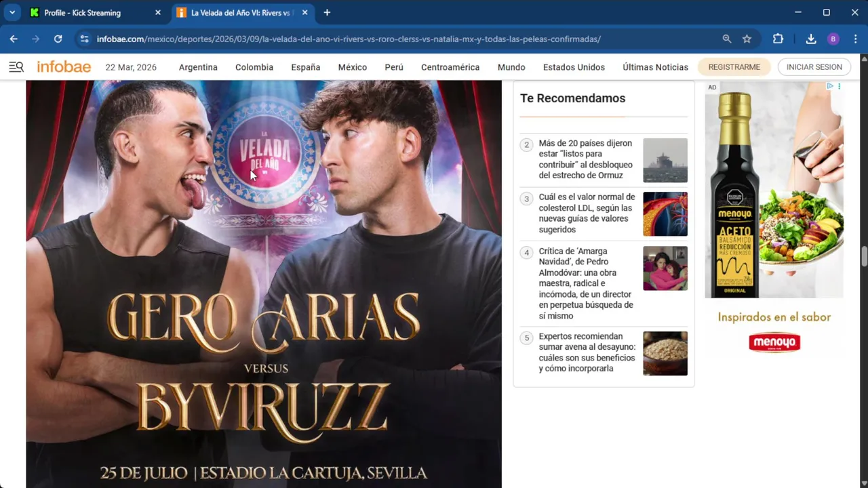Viewport: 868px width, 488px height.
Task: Open the España section
Action: point(306,67)
